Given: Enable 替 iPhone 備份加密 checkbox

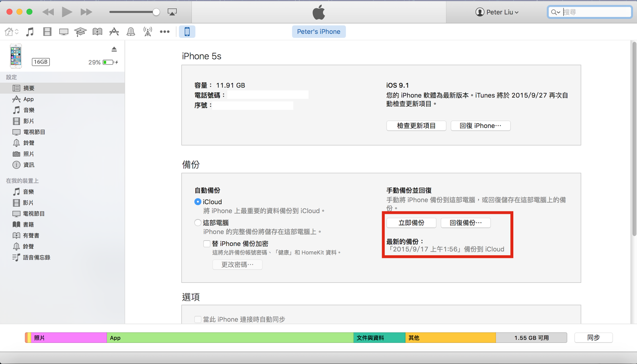Looking at the screenshot, I should click(207, 243).
